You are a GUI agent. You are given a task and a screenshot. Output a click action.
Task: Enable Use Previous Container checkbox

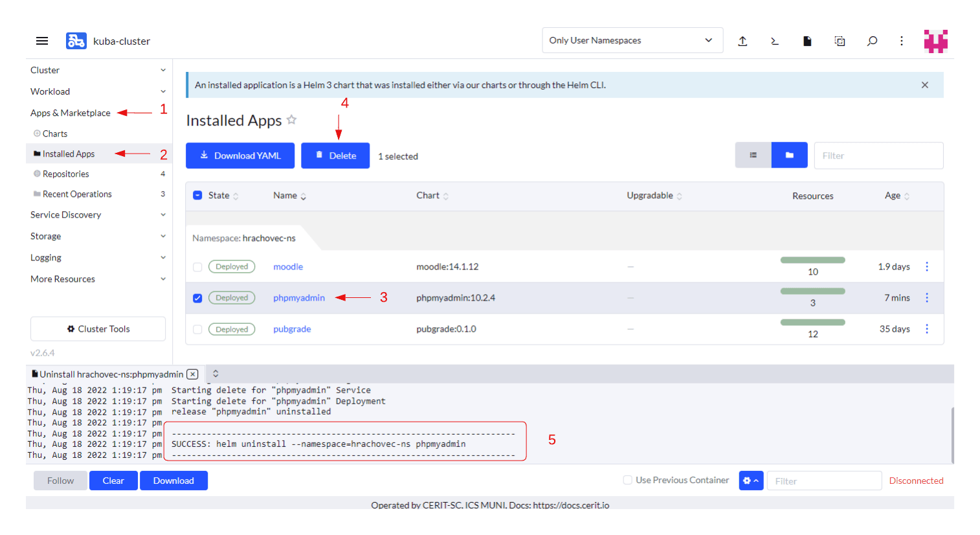tap(627, 480)
